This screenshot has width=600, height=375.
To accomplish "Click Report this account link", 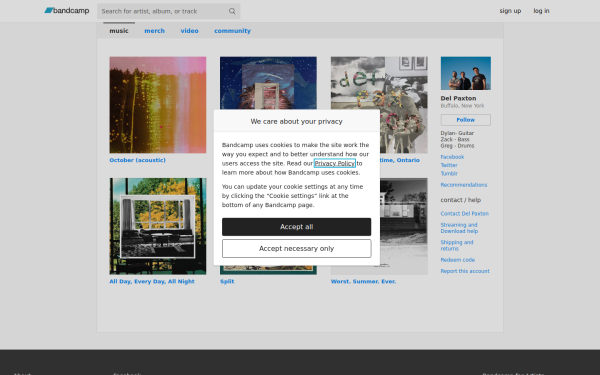I will [x=465, y=271].
